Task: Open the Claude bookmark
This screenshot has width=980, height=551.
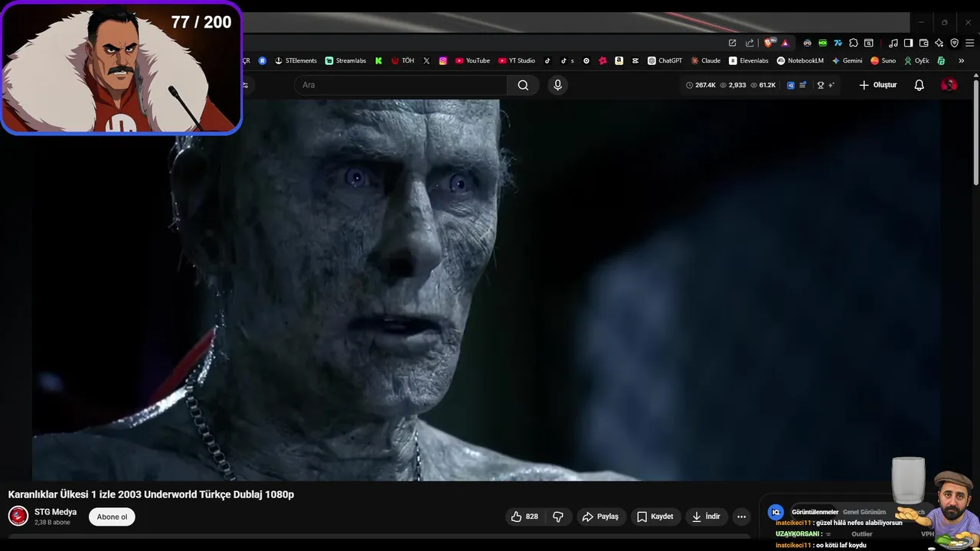Action: tap(705, 60)
